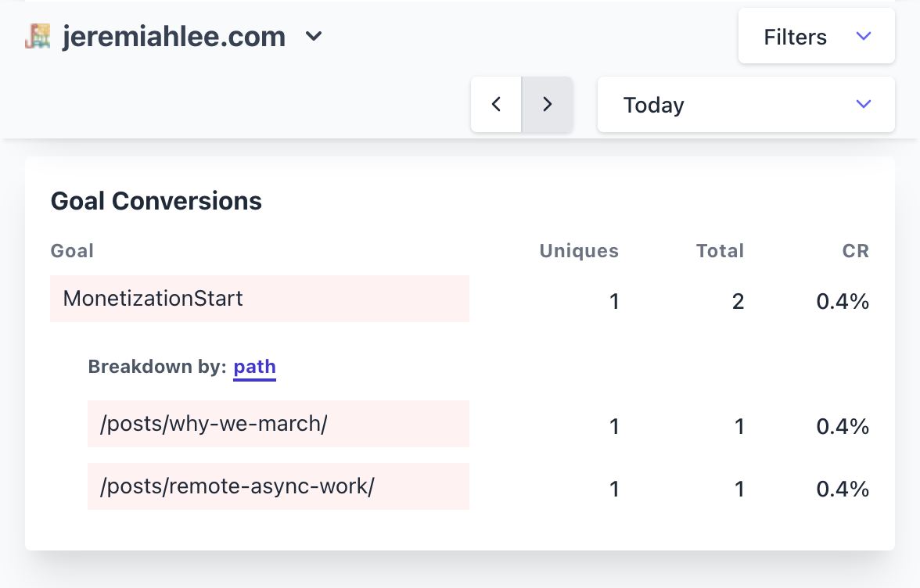920x588 pixels.
Task: Click the Goal Conversions heading
Action: pos(156,201)
